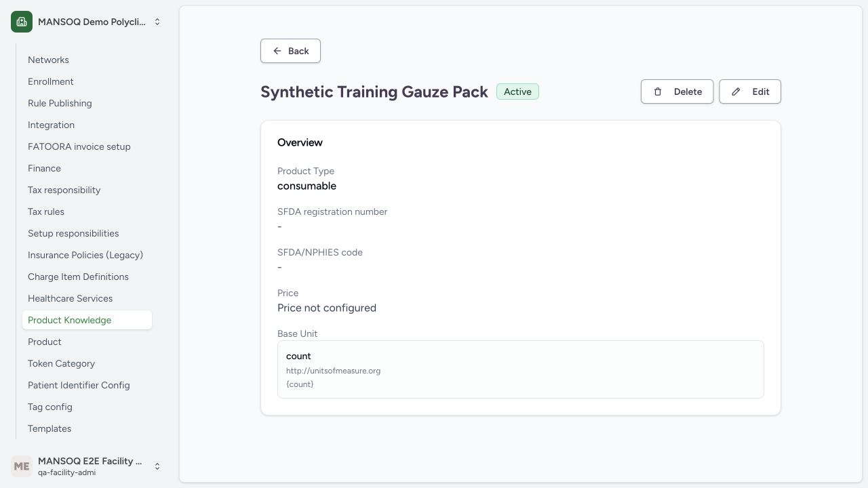
Task: Expand the MANSOQ Demo Polyclinic facility switcher
Action: [157, 22]
